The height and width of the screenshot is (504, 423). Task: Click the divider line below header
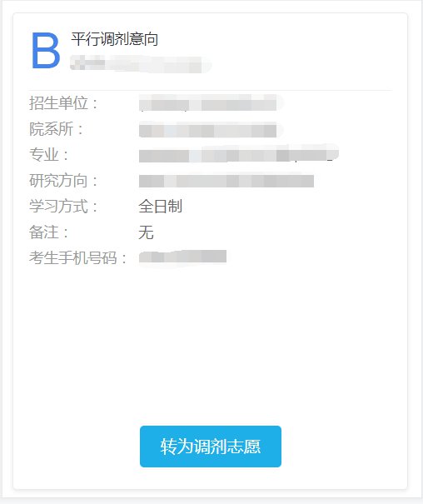pyautogui.click(x=211, y=90)
